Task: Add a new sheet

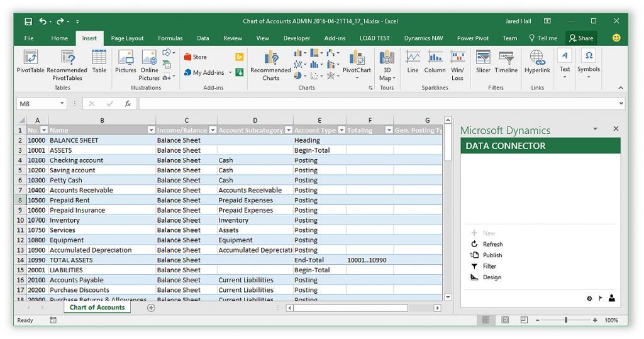Action: [151, 308]
